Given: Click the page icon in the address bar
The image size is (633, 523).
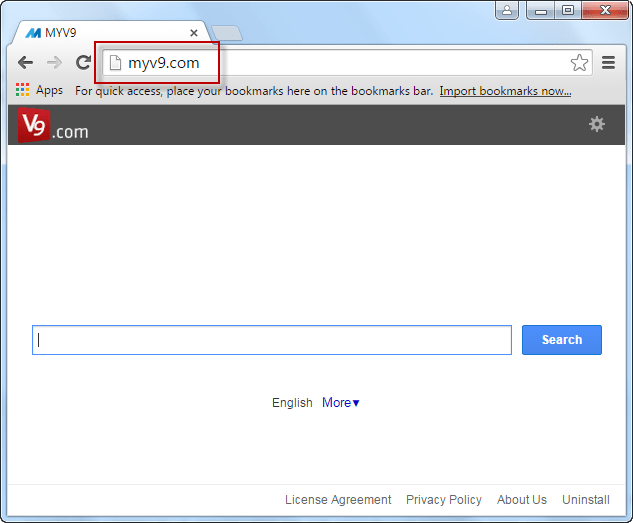Looking at the screenshot, I should (115, 63).
